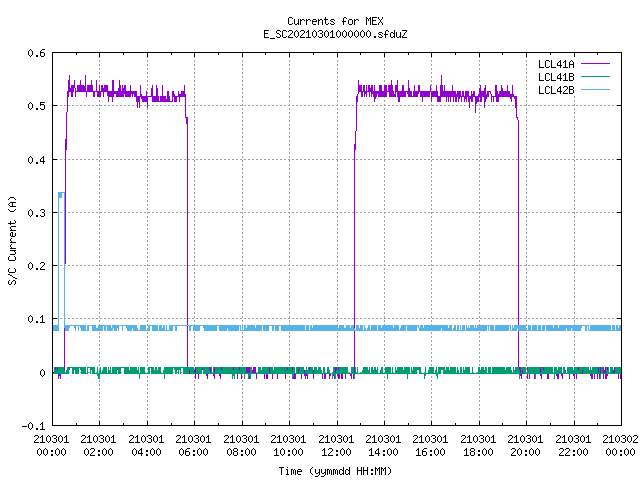Click the purple LCL41A legend line sample

(595, 64)
